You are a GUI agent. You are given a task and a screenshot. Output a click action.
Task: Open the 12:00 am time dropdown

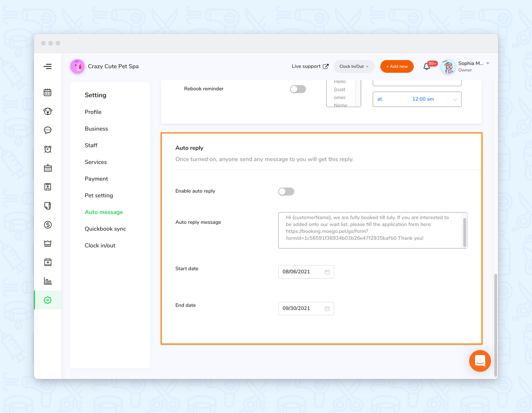pos(417,99)
